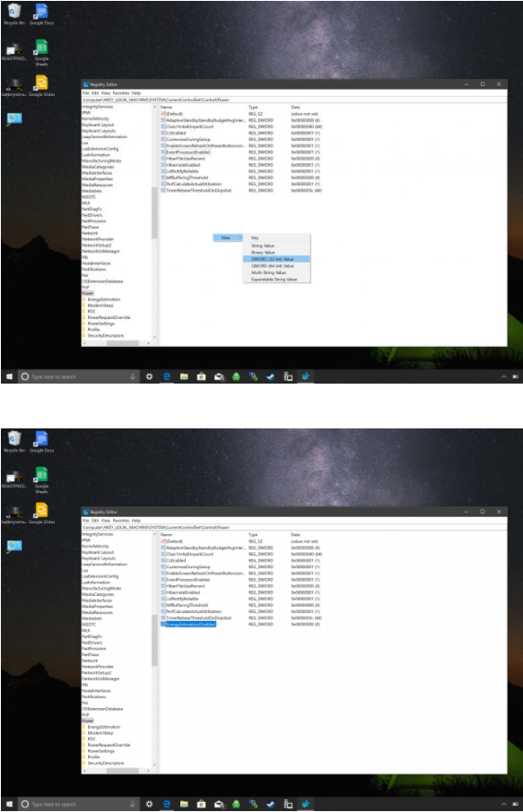This screenshot has height=812, width=523.
Task: Select AdaptiveStandbyStandbyBudgetAvgInter value in bottom screenshot
Action: (x=205, y=548)
